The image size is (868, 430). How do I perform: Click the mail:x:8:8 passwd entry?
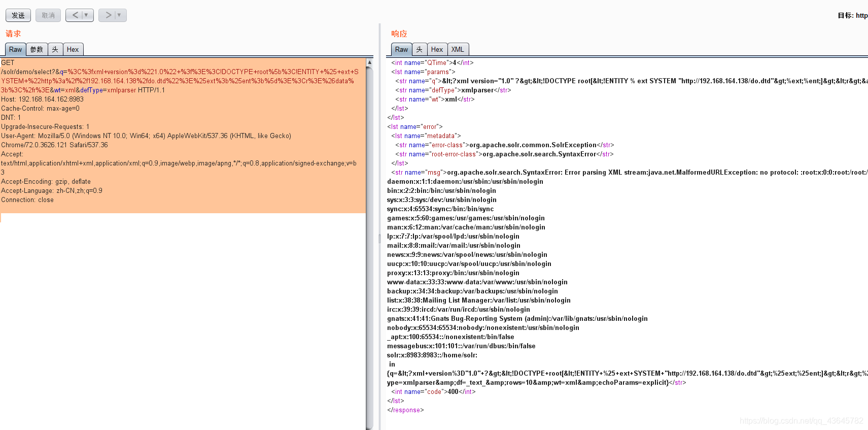(454, 245)
